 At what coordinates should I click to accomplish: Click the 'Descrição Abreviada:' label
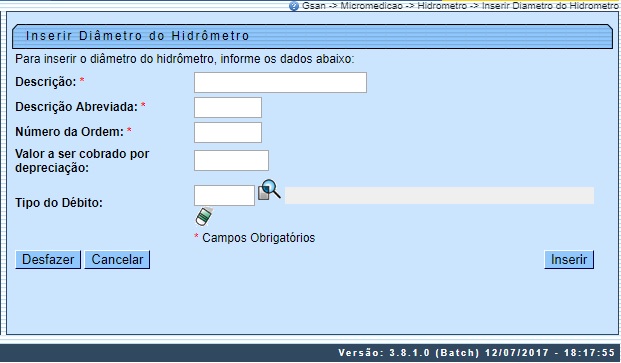coord(76,107)
